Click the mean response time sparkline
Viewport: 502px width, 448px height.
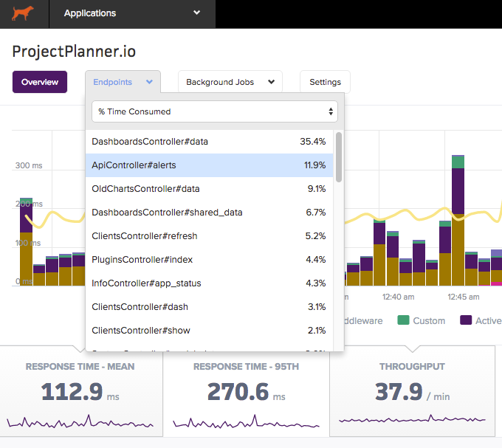click(x=80, y=421)
